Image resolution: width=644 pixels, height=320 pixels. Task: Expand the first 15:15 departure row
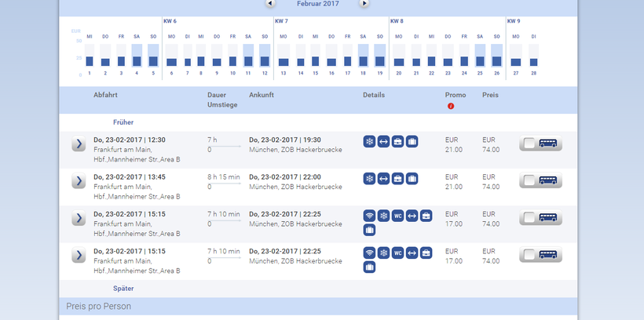79,218
